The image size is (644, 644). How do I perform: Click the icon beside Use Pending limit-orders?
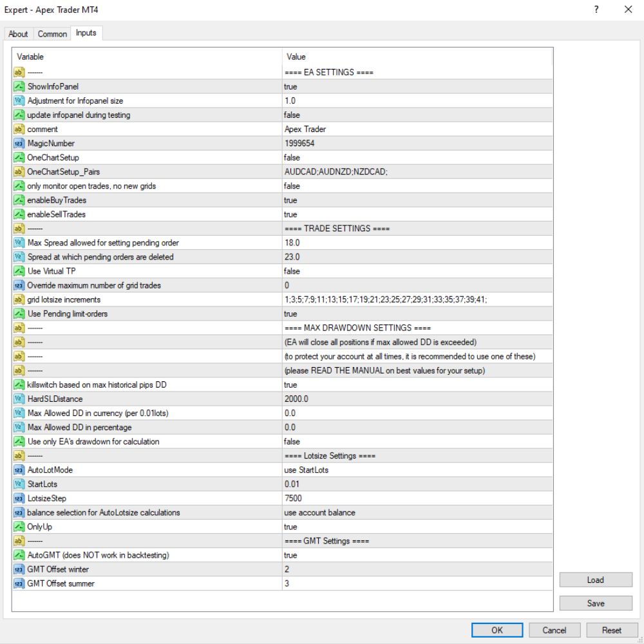19,314
